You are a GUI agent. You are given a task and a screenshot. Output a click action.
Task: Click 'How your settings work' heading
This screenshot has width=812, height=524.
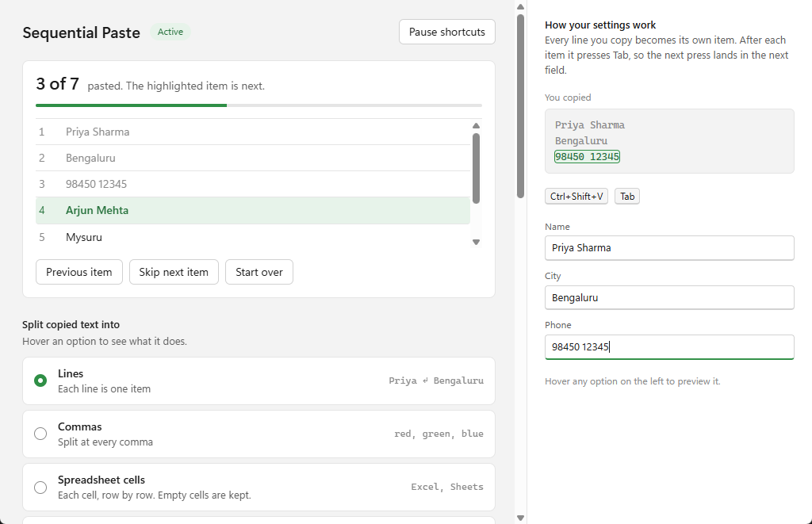pos(600,25)
